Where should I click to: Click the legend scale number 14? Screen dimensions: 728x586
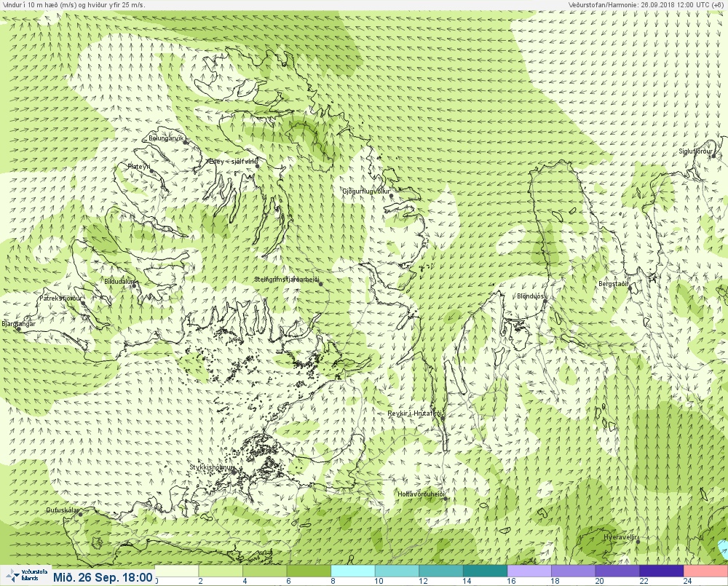(467, 581)
